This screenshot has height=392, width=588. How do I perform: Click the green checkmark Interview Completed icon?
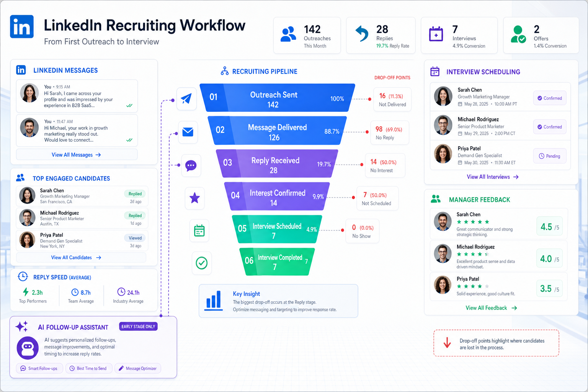[202, 263]
